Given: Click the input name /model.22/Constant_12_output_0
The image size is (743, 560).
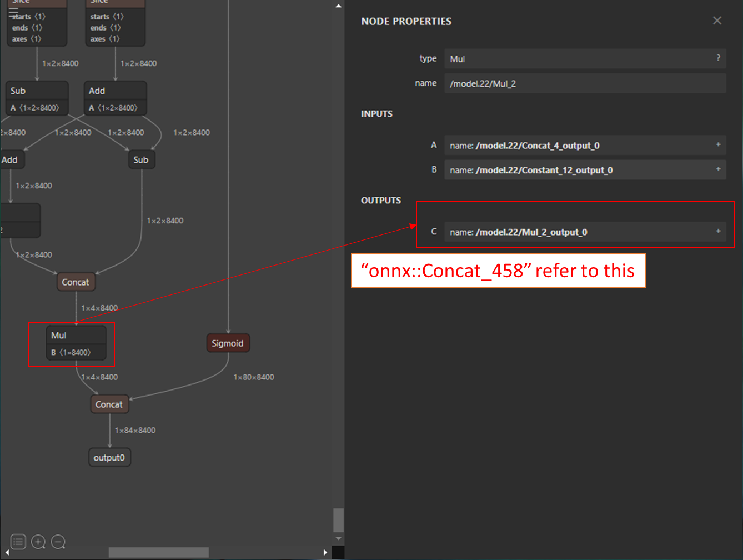Looking at the screenshot, I should click(x=544, y=170).
